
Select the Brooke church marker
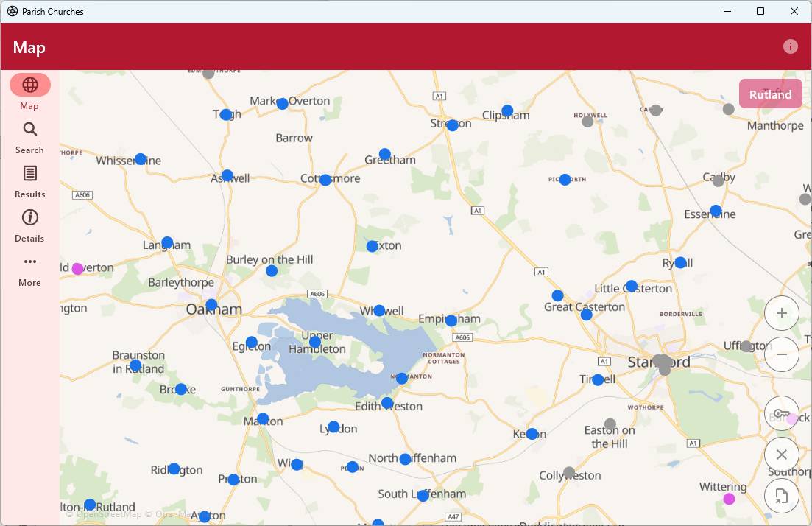pyautogui.click(x=181, y=389)
